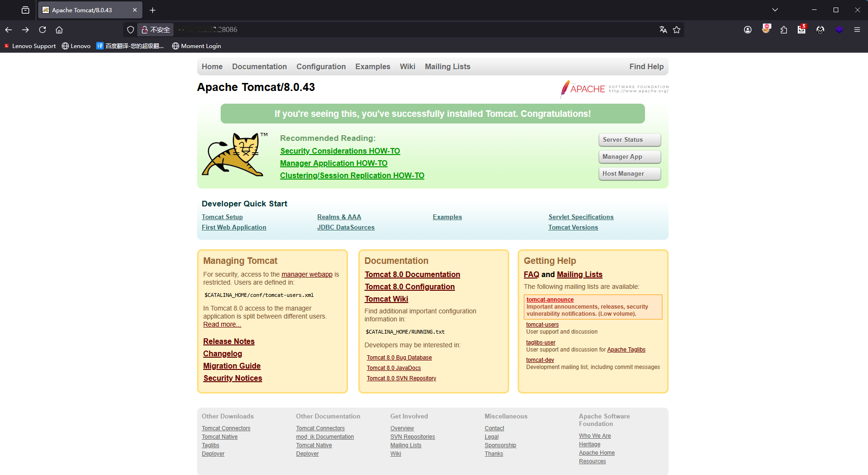Open the Changelog link
This screenshot has width=868, height=475.
coord(223,353)
